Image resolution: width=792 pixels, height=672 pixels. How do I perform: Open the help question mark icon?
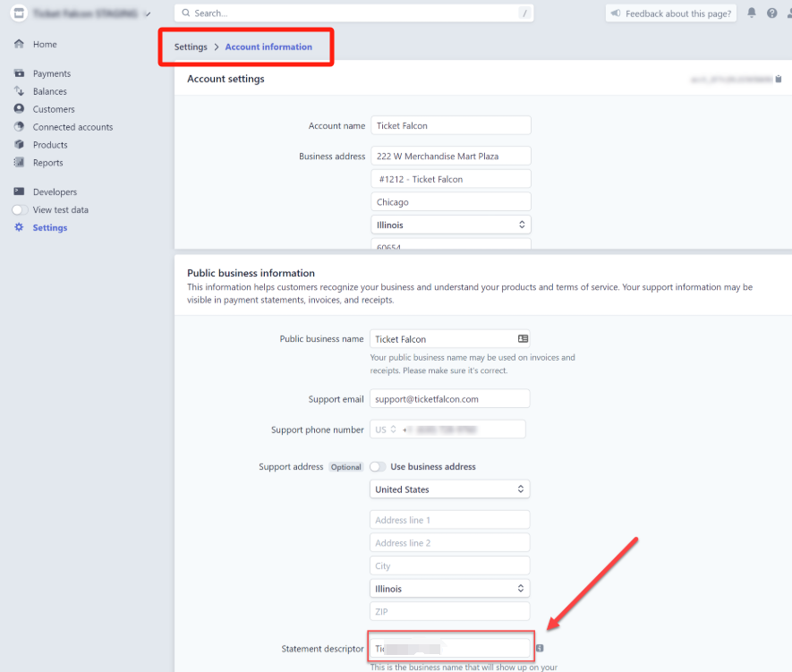(771, 13)
